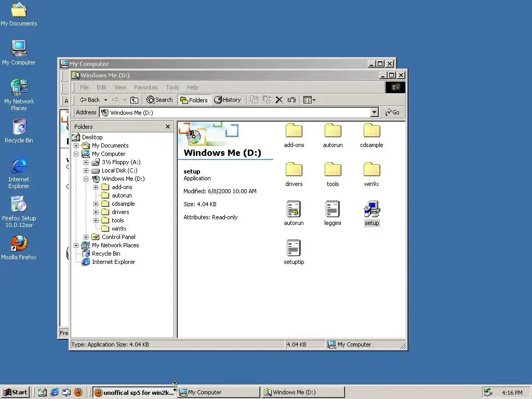Viewport: 532px width, 399px height.
Task: Switch to unoffical sp5 Firefox taskbar button
Action: point(134,393)
